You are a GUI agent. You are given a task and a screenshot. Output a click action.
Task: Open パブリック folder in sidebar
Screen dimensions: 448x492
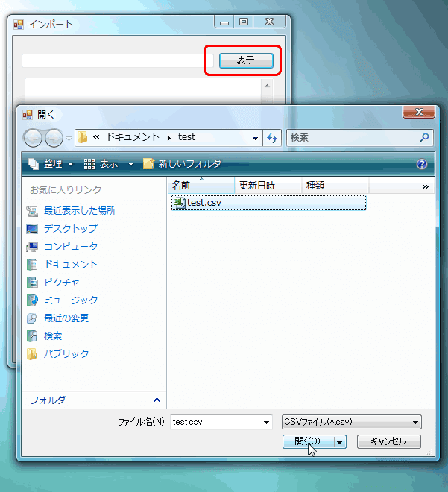click(x=66, y=354)
